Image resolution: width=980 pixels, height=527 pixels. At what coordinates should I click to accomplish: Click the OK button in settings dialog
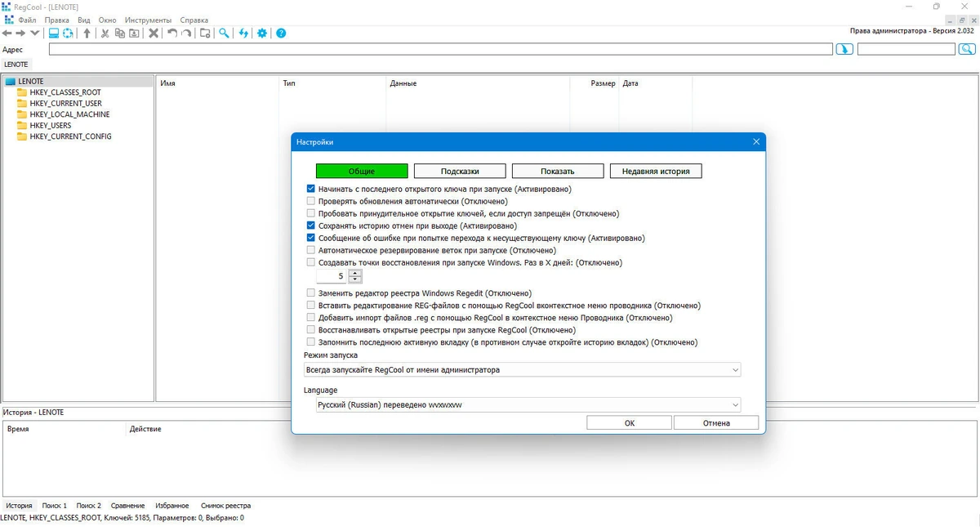630,423
